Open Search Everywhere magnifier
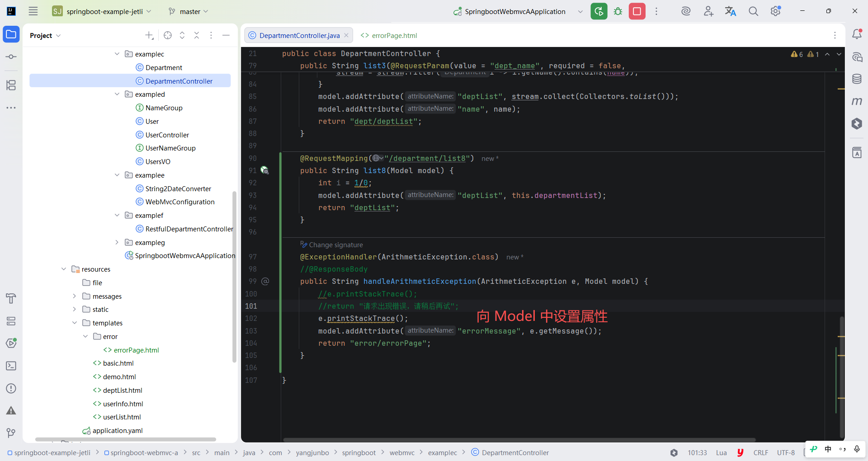The height and width of the screenshot is (461, 868). (753, 11)
